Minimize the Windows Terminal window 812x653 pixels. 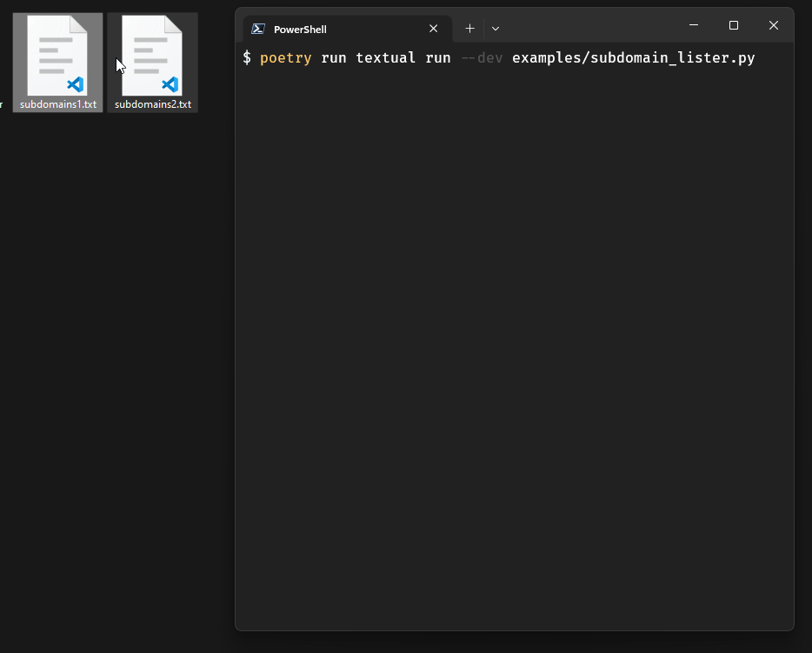pyautogui.click(x=693, y=25)
